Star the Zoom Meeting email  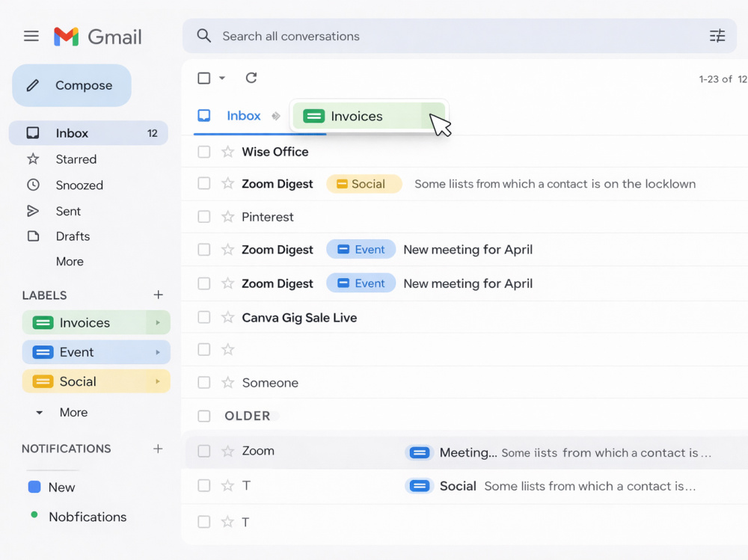tap(228, 452)
